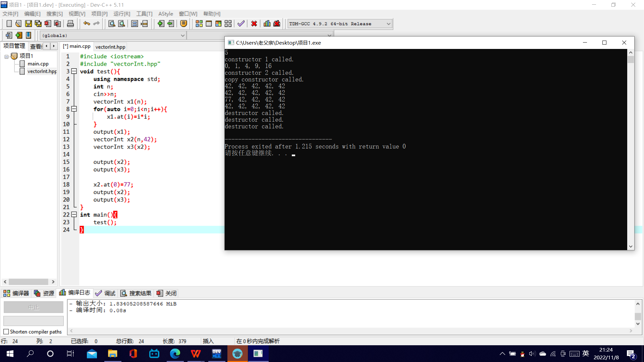Click the console window vertical scrollbar down arrow
Viewport: 644px width, 362px height.
click(631, 246)
